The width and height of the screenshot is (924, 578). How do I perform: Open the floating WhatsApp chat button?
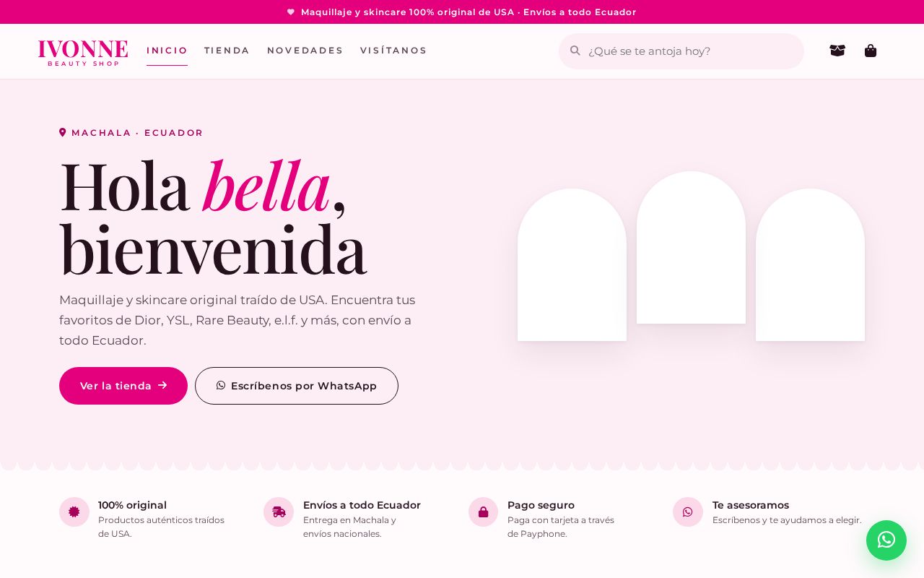tap(886, 540)
